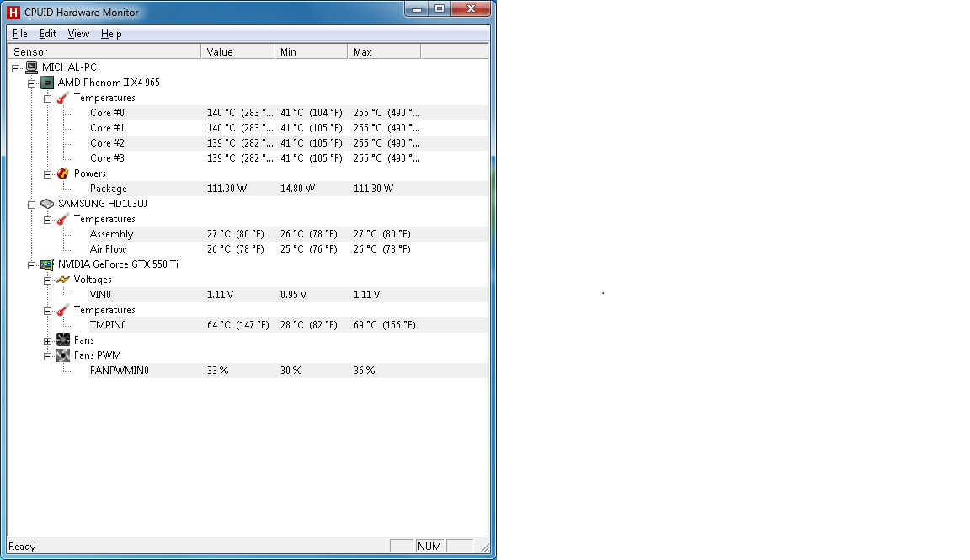The height and width of the screenshot is (560, 970).
Task: Click the Max column header
Action: pyautogui.click(x=384, y=51)
